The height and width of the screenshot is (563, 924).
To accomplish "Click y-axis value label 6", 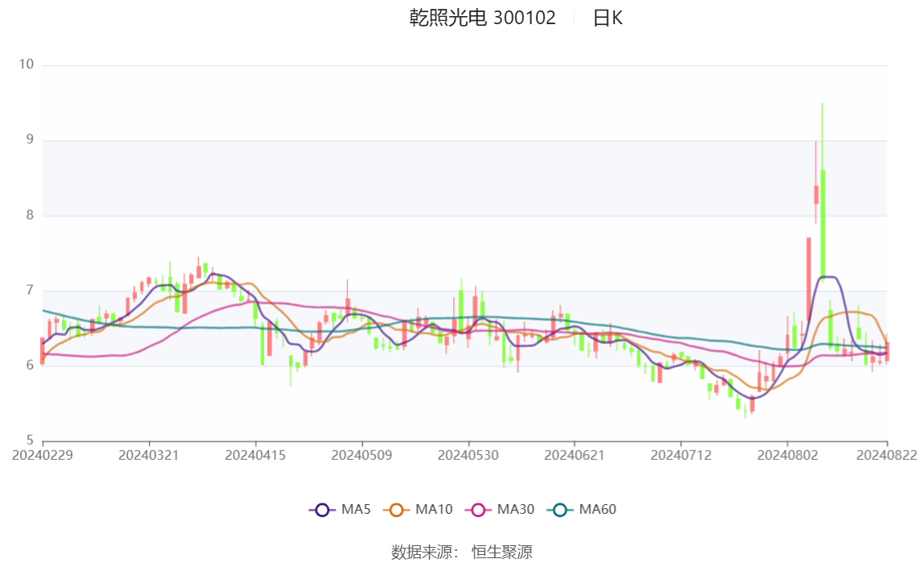I will pyautogui.click(x=30, y=366).
